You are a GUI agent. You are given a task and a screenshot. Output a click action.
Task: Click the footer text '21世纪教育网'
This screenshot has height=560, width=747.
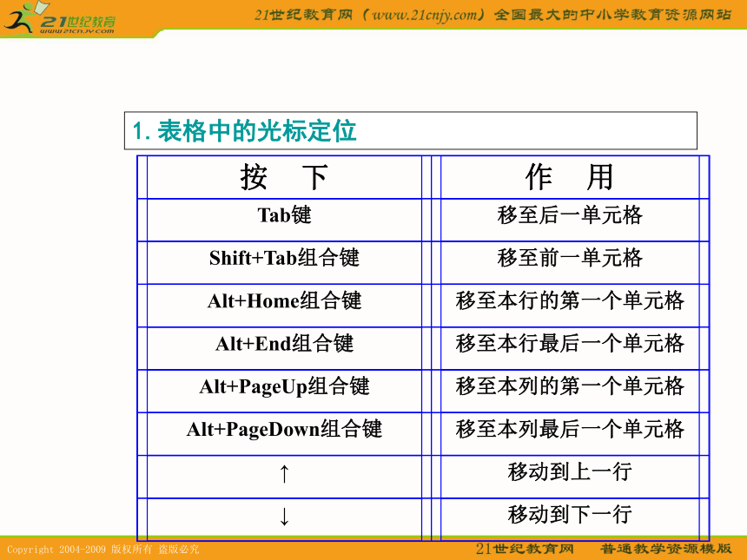525,549
